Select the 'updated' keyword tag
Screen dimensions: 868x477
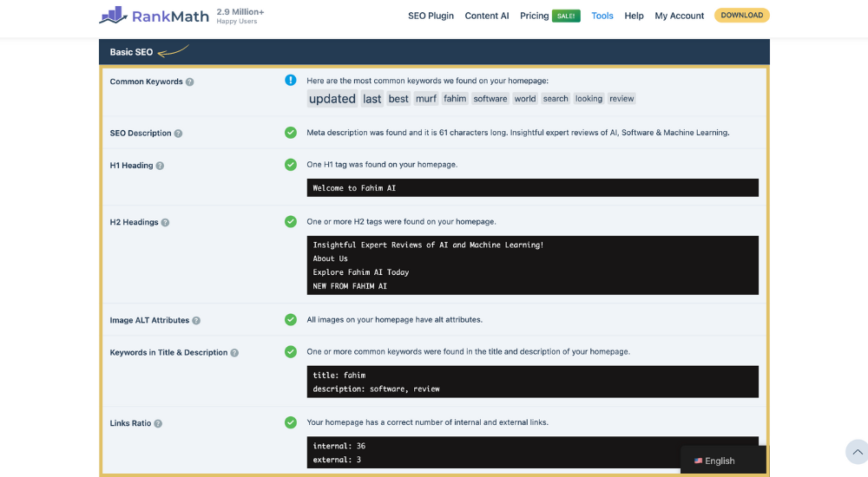coord(332,99)
